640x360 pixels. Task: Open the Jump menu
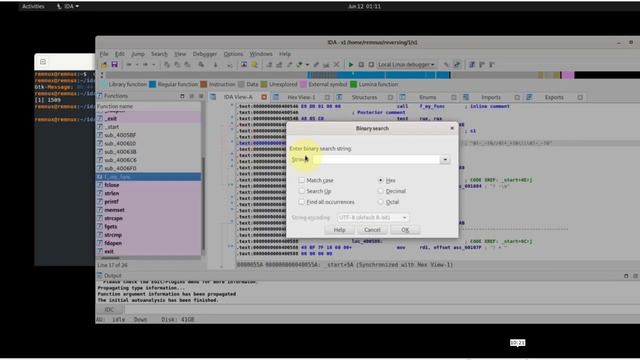pos(138,54)
